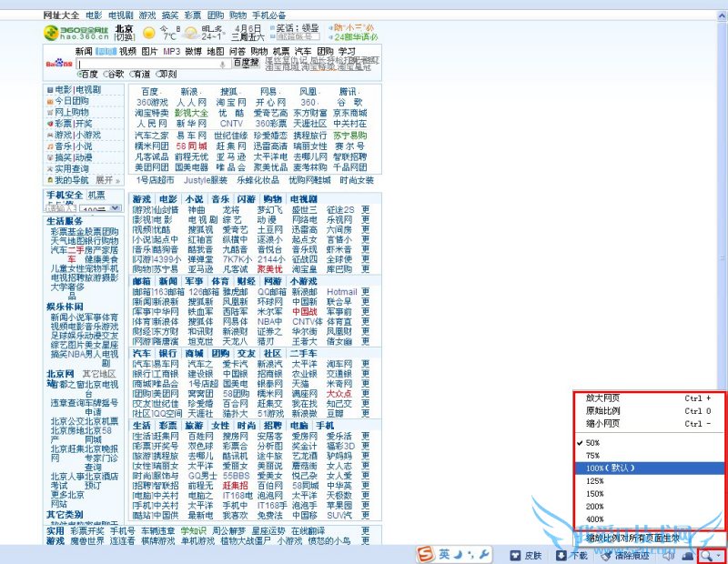This screenshot has width=728, height=564.
Task: Open the 下载 download manager icon
Action: (x=561, y=555)
